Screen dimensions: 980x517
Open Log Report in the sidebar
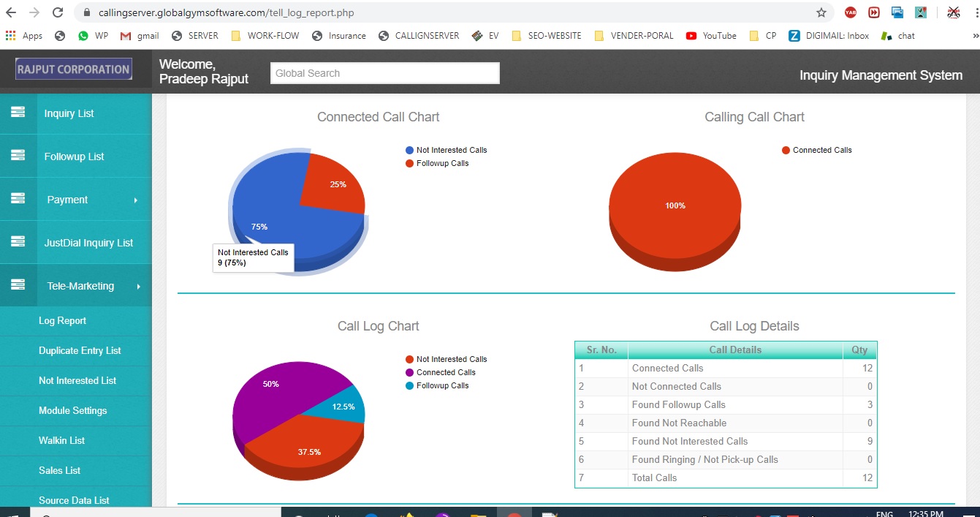(x=62, y=320)
